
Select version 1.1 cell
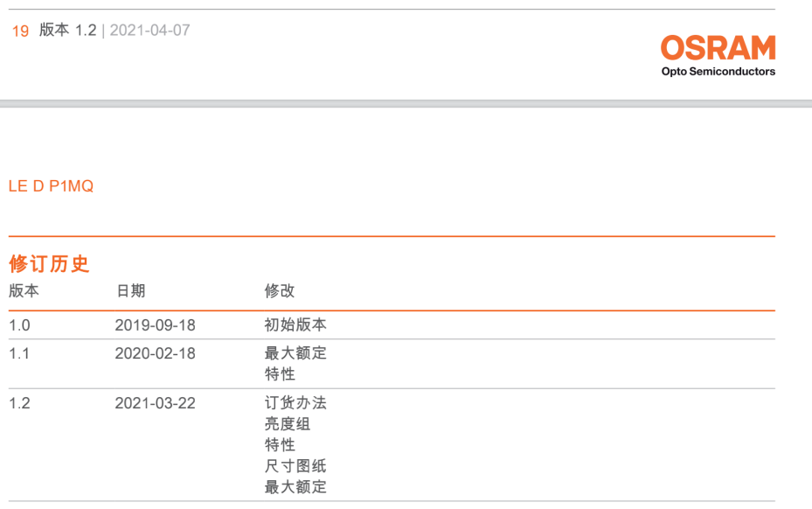click(19, 353)
